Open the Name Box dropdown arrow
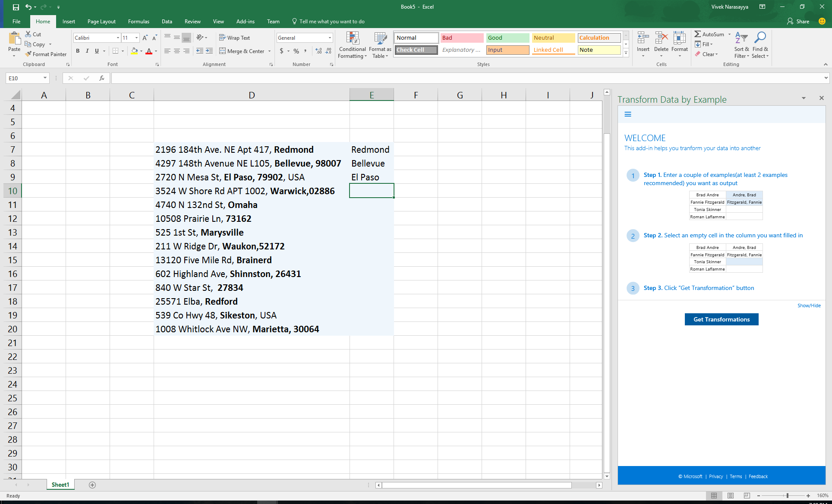 click(45, 78)
